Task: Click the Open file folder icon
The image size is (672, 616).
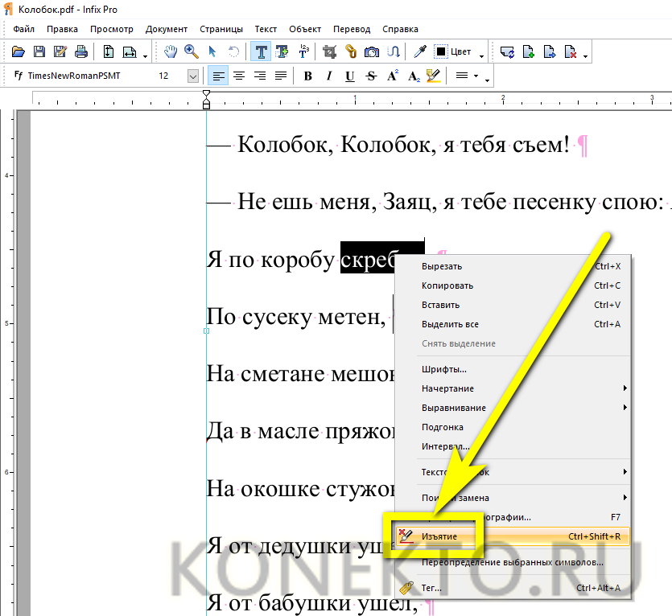Action: [x=18, y=51]
